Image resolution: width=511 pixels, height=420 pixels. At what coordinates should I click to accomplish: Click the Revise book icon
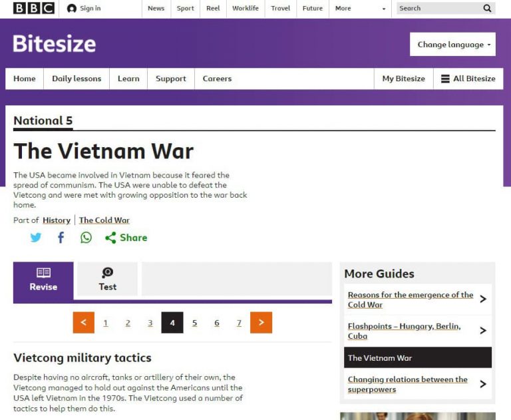click(x=43, y=273)
